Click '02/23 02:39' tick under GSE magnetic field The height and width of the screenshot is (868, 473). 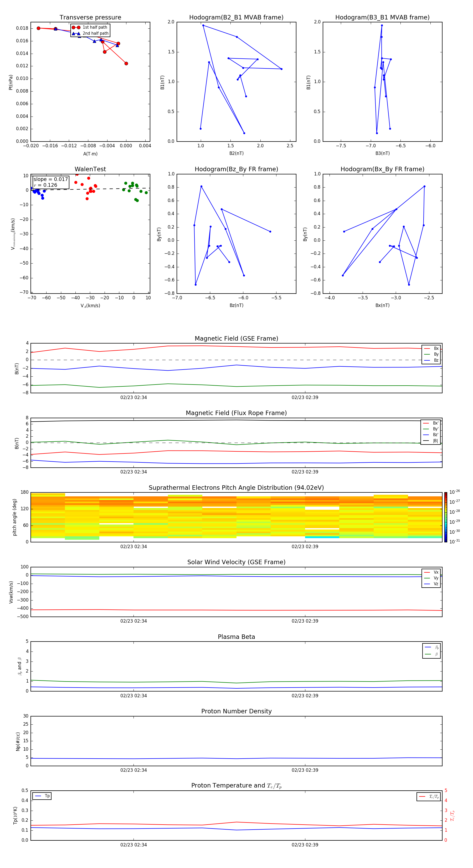pyautogui.click(x=305, y=398)
